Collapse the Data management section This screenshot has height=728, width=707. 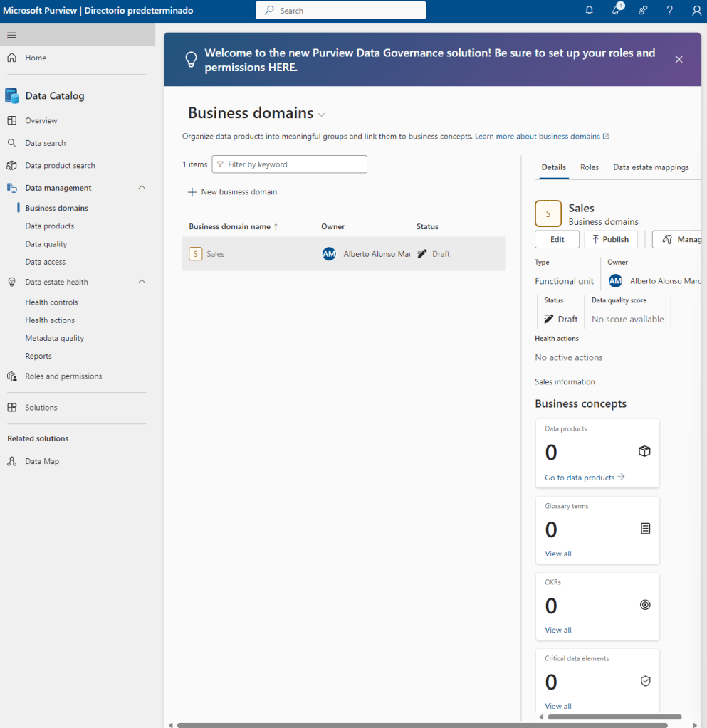(142, 188)
